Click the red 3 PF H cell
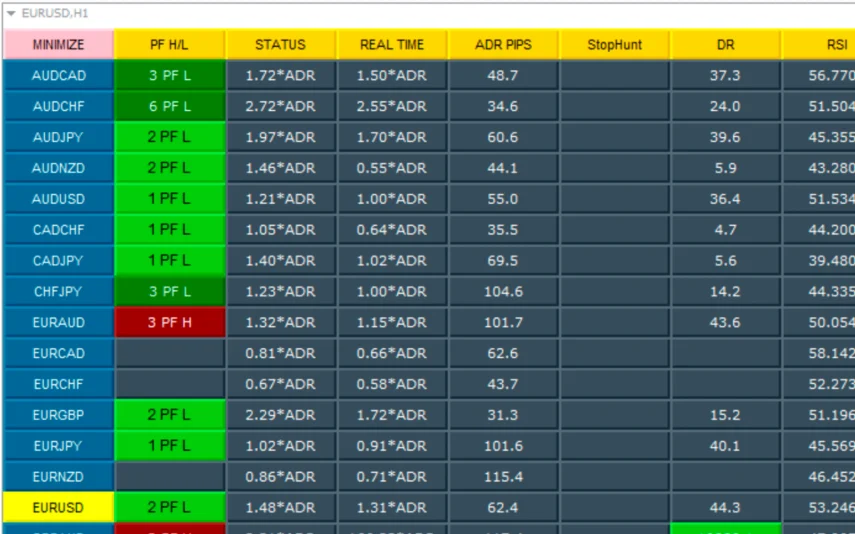 click(x=169, y=323)
